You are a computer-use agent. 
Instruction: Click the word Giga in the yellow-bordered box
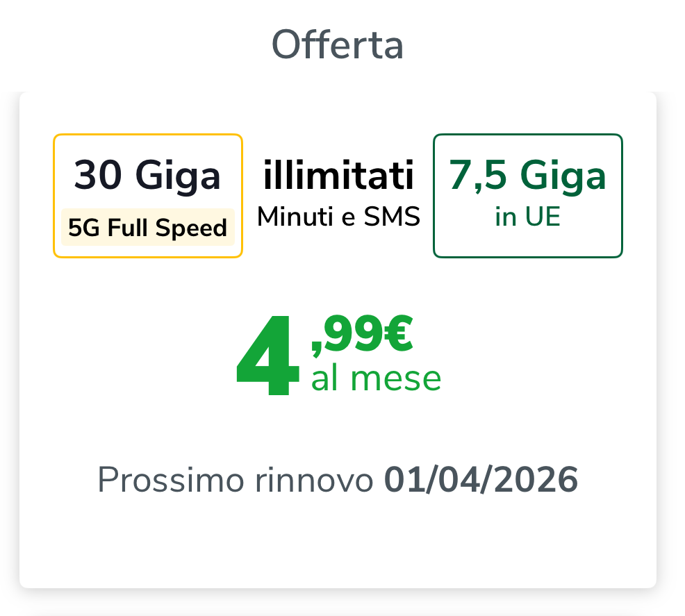point(178,176)
